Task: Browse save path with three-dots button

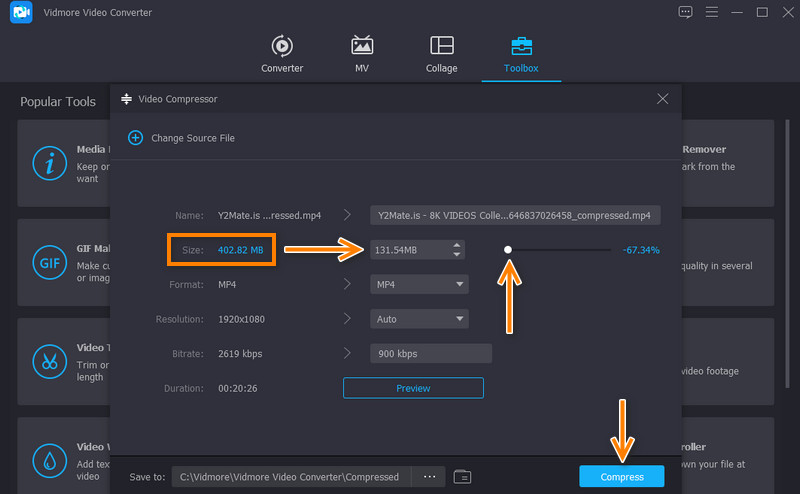Action: coord(429,476)
